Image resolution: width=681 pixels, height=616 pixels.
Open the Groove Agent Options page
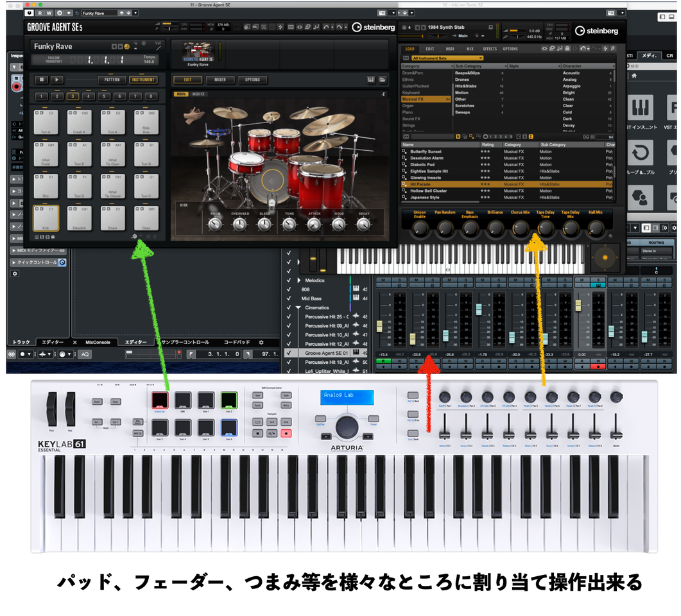pos(252,80)
